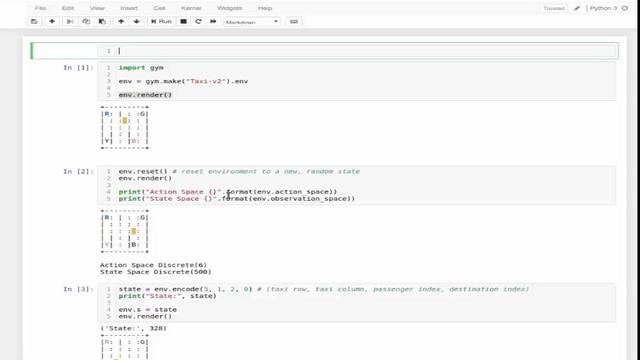Click the 'import gym' code line
640x360 pixels.
[x=141, y=68]
